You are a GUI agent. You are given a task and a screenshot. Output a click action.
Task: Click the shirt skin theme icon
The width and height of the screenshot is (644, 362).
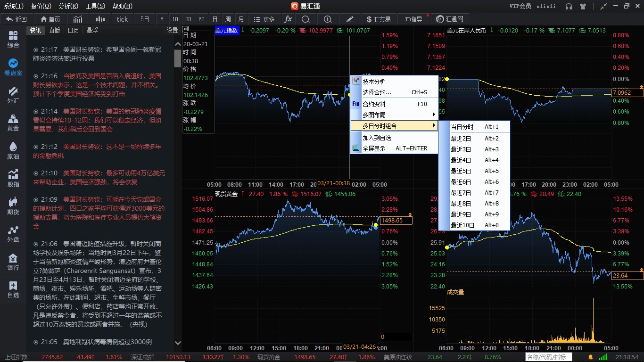coord(583,6)
